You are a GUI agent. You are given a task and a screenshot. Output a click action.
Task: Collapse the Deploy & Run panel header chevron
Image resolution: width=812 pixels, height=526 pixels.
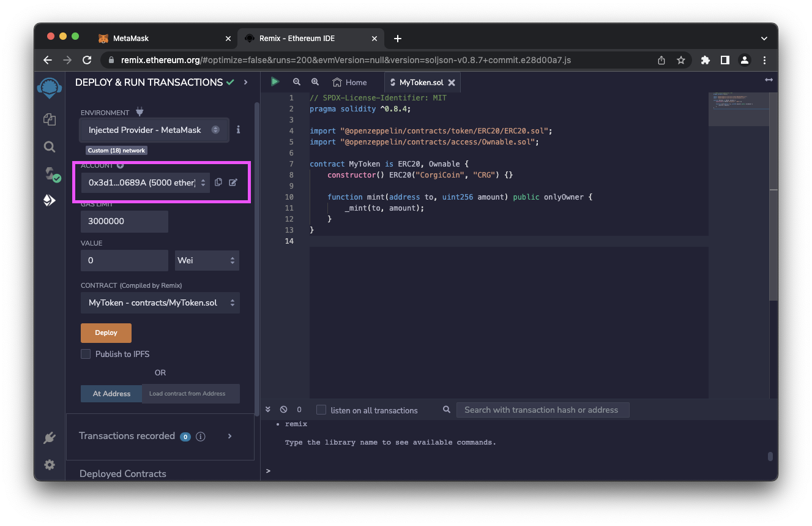point(246,82)
